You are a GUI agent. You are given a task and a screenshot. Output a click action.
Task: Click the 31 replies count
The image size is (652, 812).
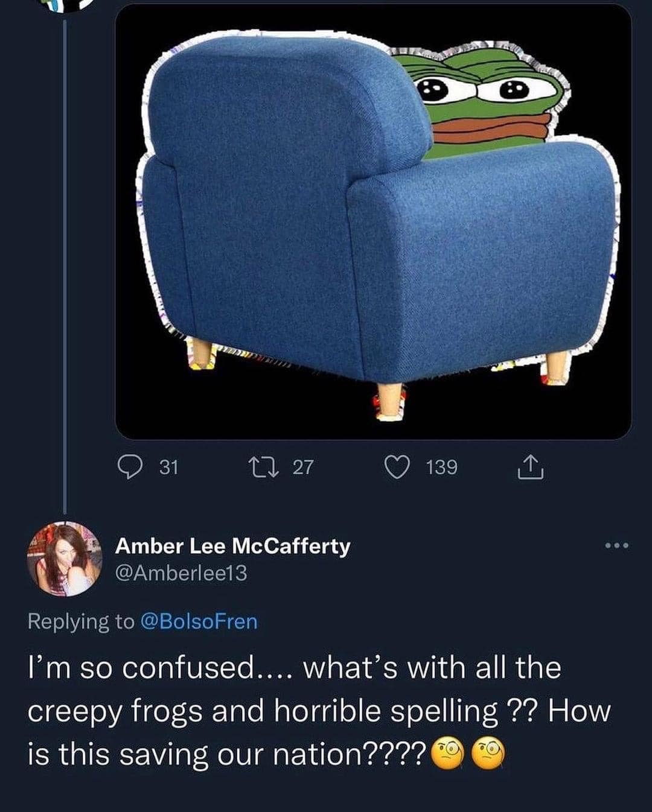click(x=168, y=468)
